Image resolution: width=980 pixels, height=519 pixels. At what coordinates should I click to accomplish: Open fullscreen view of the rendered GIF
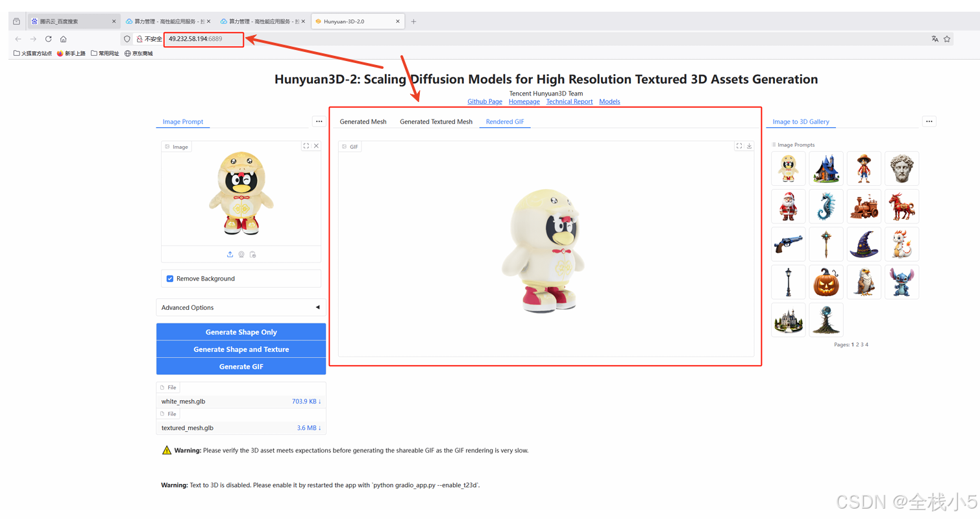coord(739,146)
